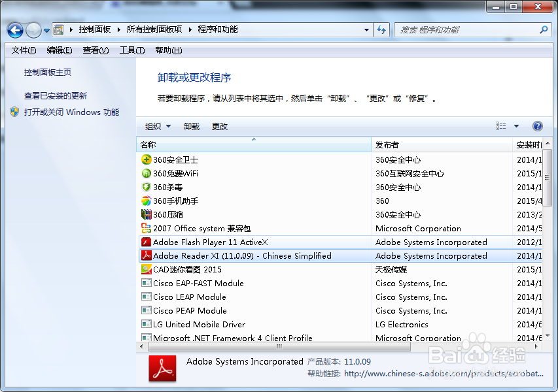Click the Adobe Flash Player 11 ActiveX icon
Screen dimensions: 558x392
[147, 242]
